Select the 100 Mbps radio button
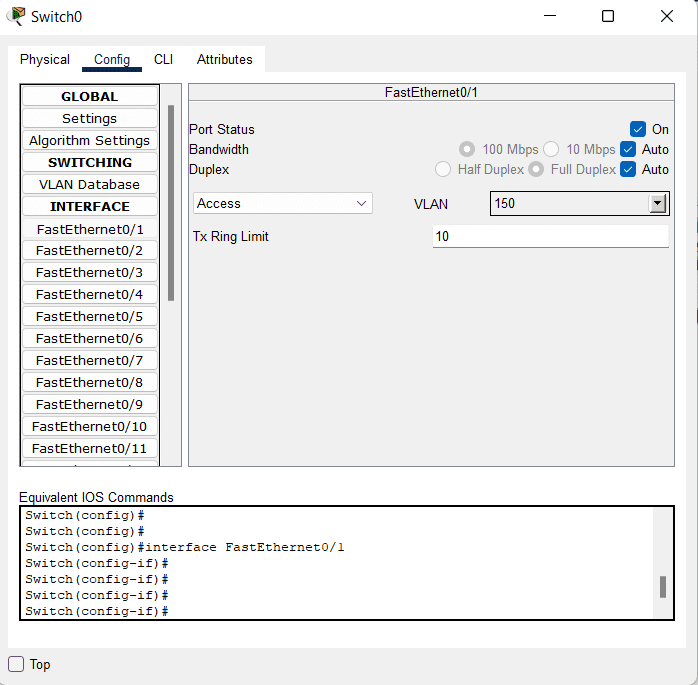Image resolution: width=698 pixels, height=685 pixels. [x=467, y=149]
